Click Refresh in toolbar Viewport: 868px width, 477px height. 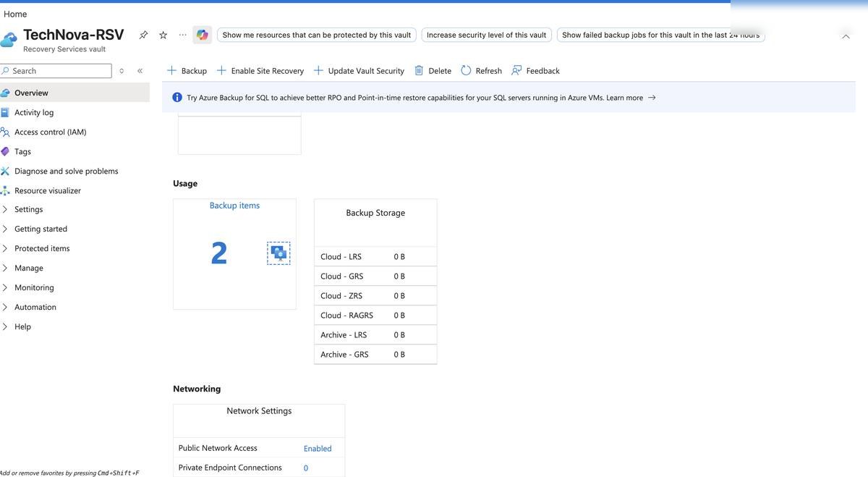[481, 70]
